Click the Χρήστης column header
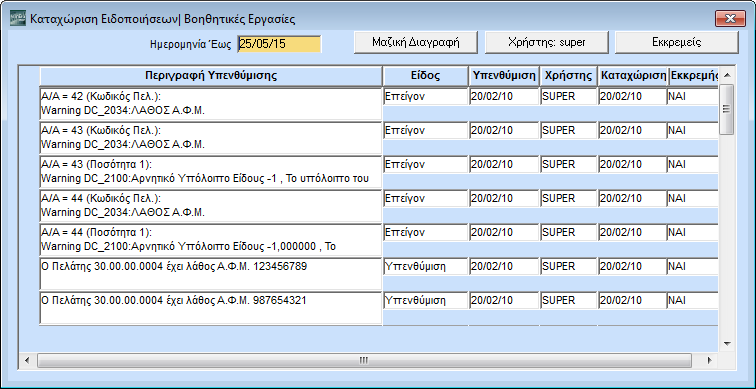This screenshot has height=389, width=756. click(568, 76)
